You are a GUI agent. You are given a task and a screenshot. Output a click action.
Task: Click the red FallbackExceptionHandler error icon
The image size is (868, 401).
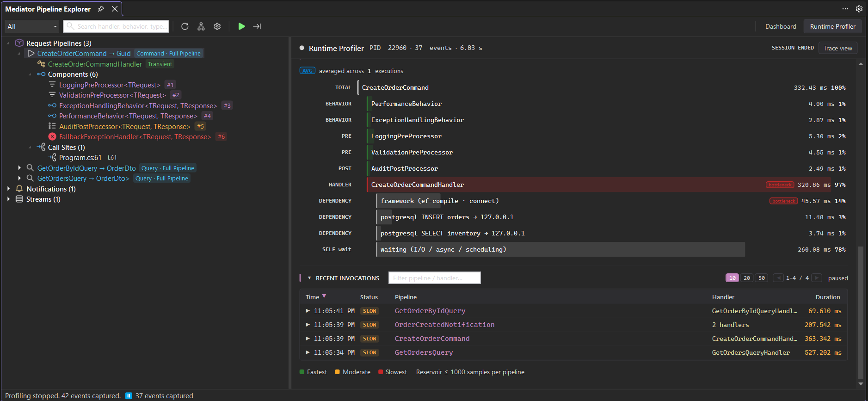click(x=52, y=136)
